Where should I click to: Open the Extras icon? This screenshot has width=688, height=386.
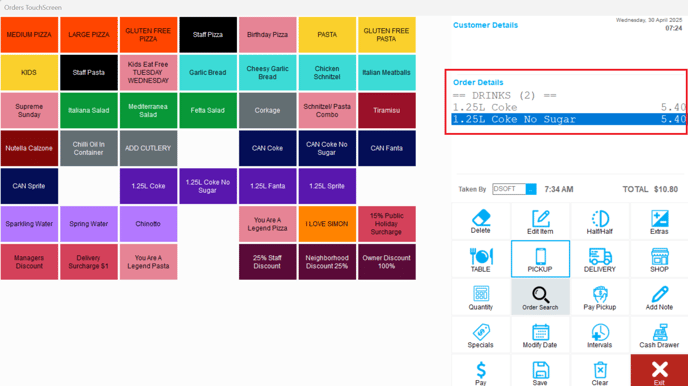[x=659, y=218]
